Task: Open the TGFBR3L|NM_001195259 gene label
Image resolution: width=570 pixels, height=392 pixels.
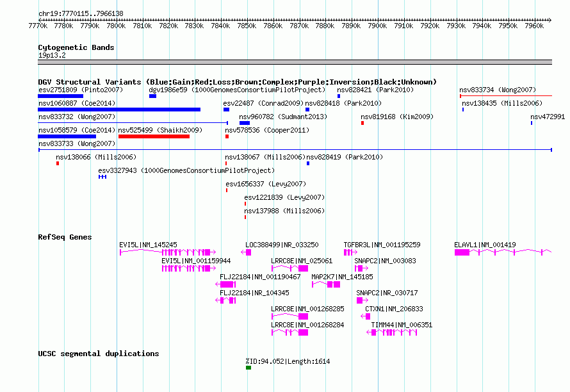Action: click(x=382, y=245)
